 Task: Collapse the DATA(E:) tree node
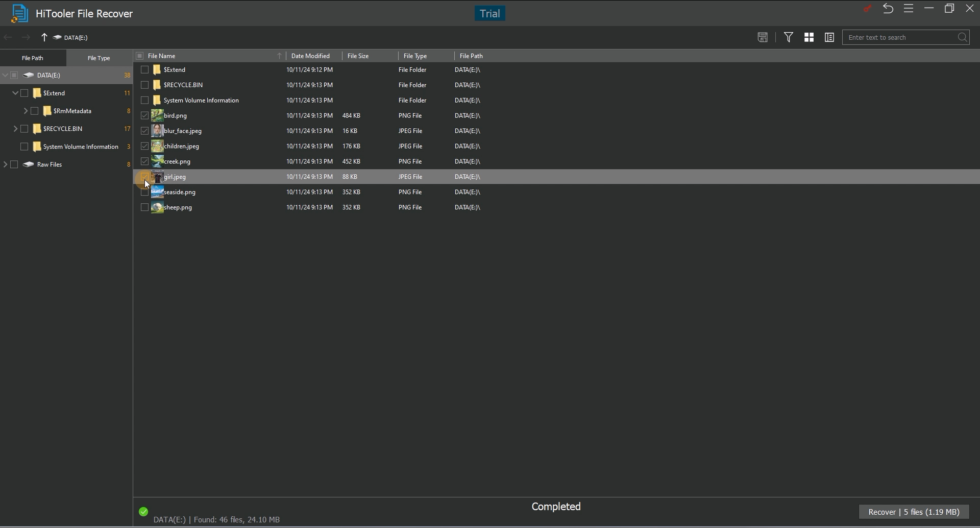(x=5, y=75)
